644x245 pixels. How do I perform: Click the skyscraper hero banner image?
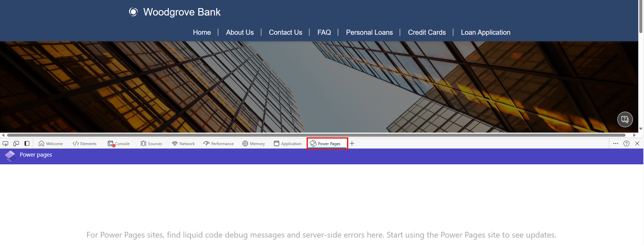[x=319, y=87]
